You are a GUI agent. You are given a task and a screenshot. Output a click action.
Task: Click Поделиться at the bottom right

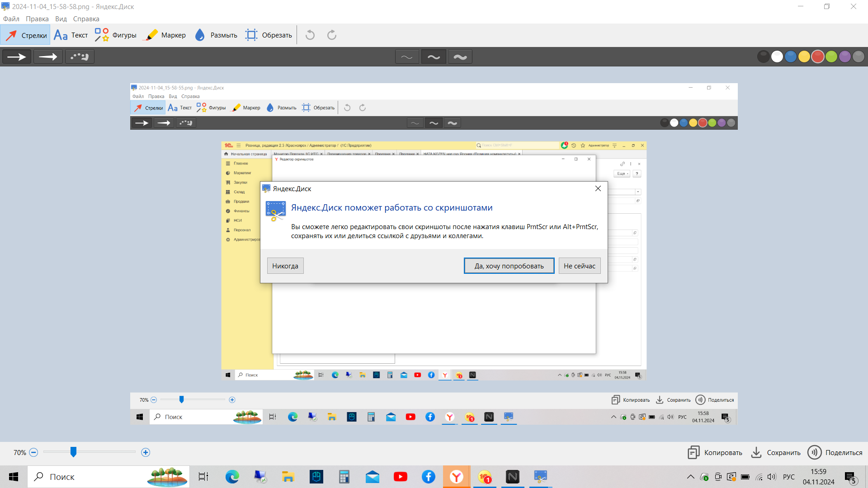[835, 452]
